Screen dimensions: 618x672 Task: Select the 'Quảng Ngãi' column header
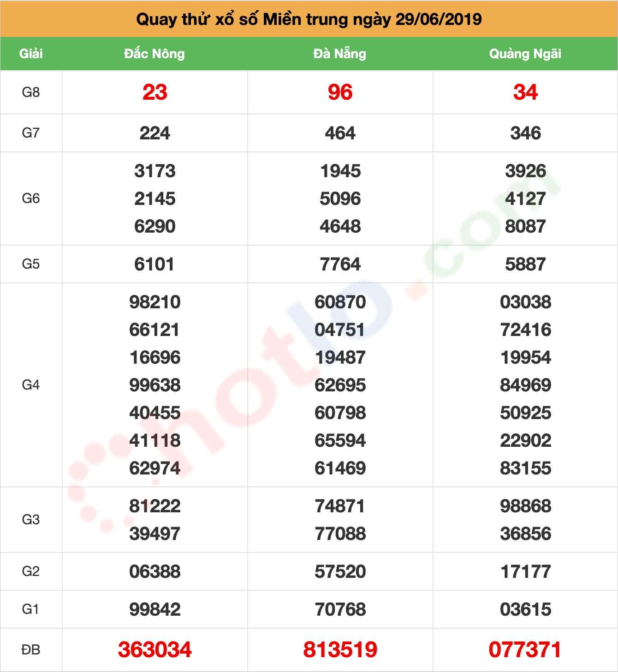tap(525, 54)
